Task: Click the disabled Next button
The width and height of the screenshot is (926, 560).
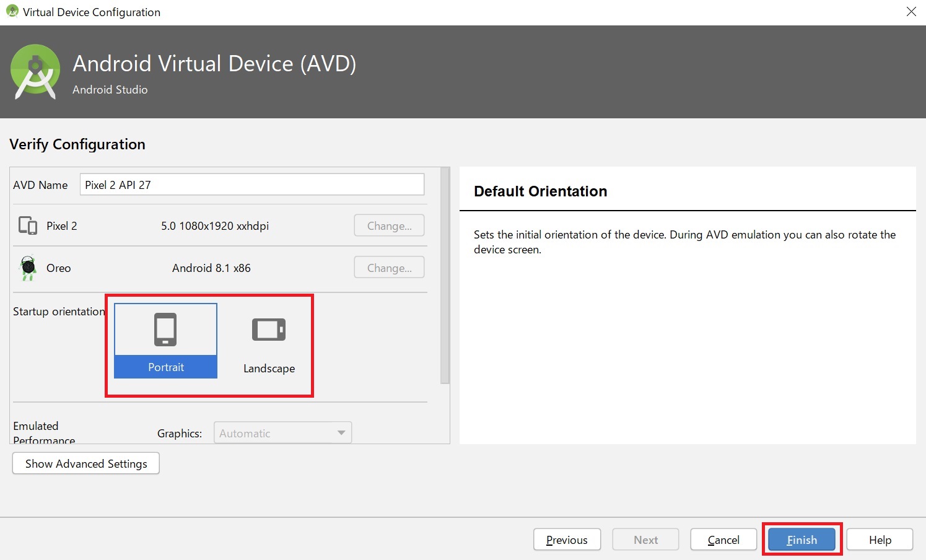Action: coord(645,540)
